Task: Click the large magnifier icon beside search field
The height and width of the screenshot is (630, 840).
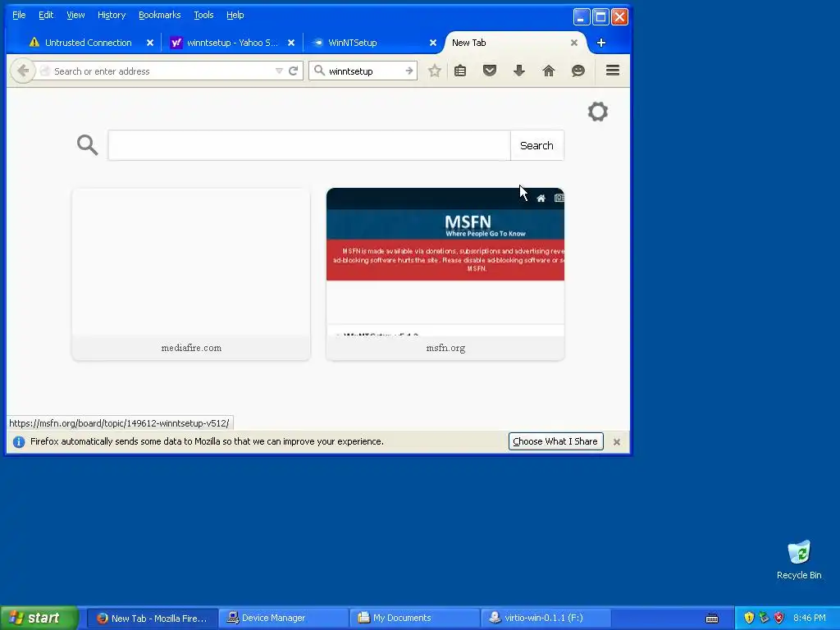Action: point(87,144)
